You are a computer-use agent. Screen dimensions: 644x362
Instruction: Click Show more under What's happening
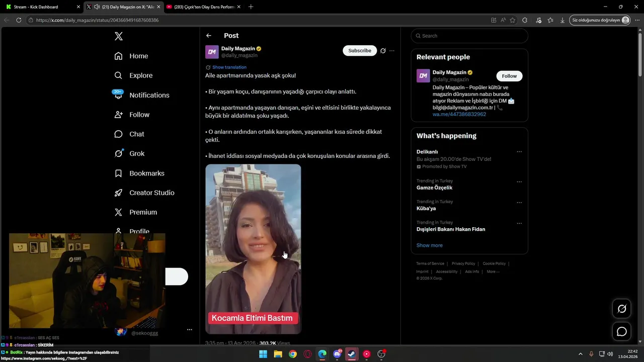tap(430, 245)
